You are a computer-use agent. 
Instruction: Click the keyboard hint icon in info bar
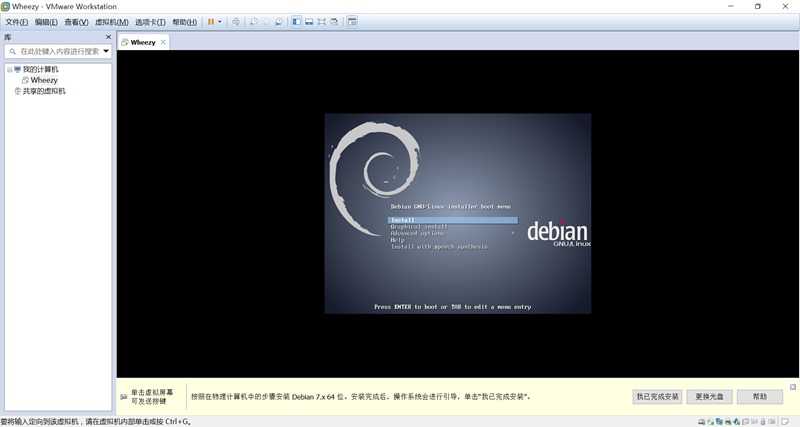(123, 396)
